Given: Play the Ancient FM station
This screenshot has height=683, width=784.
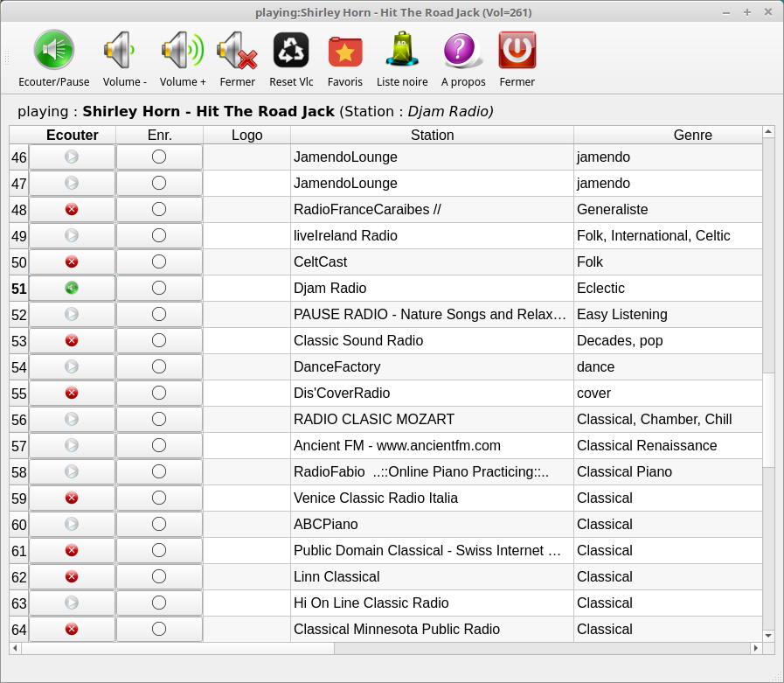Looking at the screenshot, I should 72,445.
